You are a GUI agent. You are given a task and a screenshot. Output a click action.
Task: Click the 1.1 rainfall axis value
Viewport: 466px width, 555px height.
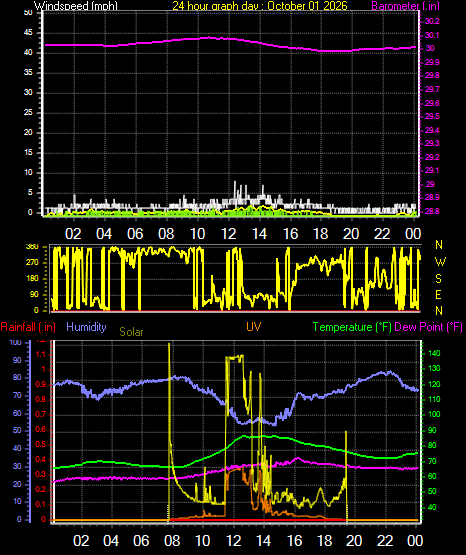point(41,354)
